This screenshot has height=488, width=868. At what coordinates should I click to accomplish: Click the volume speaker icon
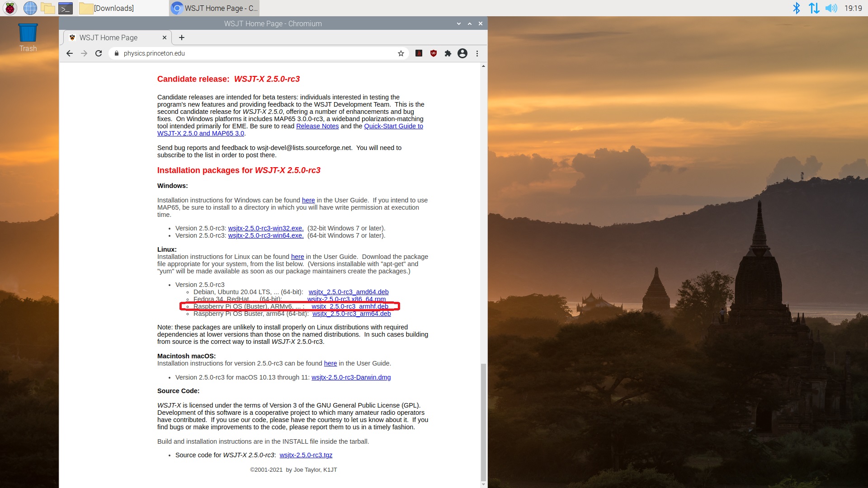tap(831, 8)
